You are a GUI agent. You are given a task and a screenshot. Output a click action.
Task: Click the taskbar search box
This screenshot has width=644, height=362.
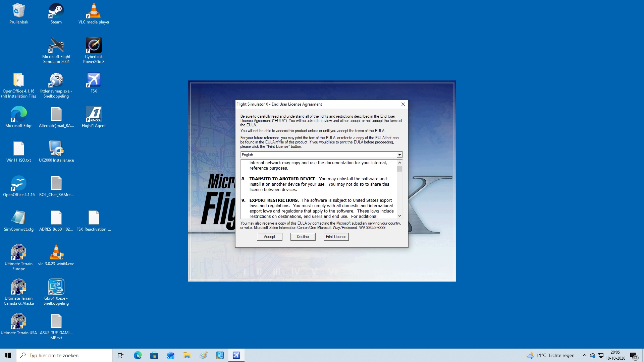coord(64,355)
